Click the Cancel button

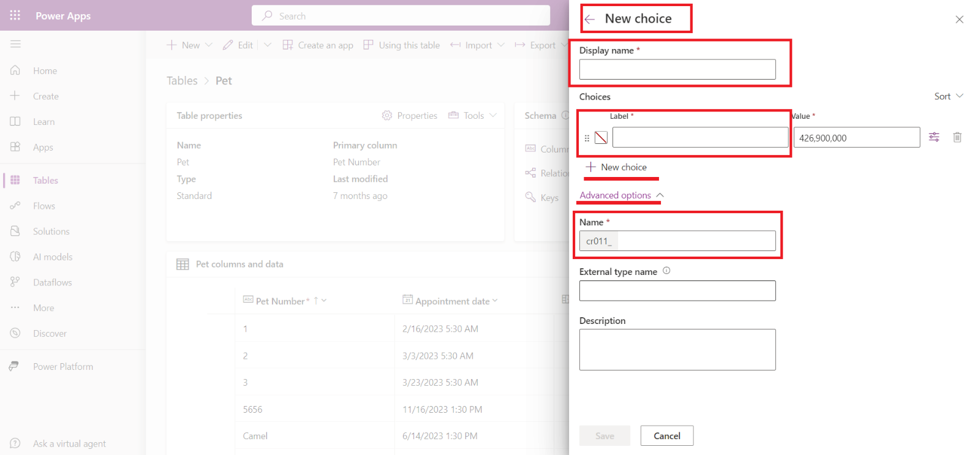[666, 436]
